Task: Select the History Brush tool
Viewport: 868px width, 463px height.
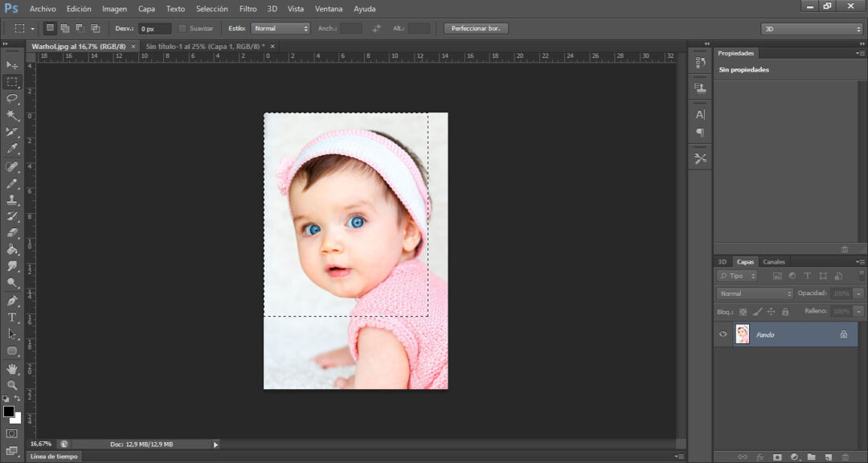Action: [11, 216]
